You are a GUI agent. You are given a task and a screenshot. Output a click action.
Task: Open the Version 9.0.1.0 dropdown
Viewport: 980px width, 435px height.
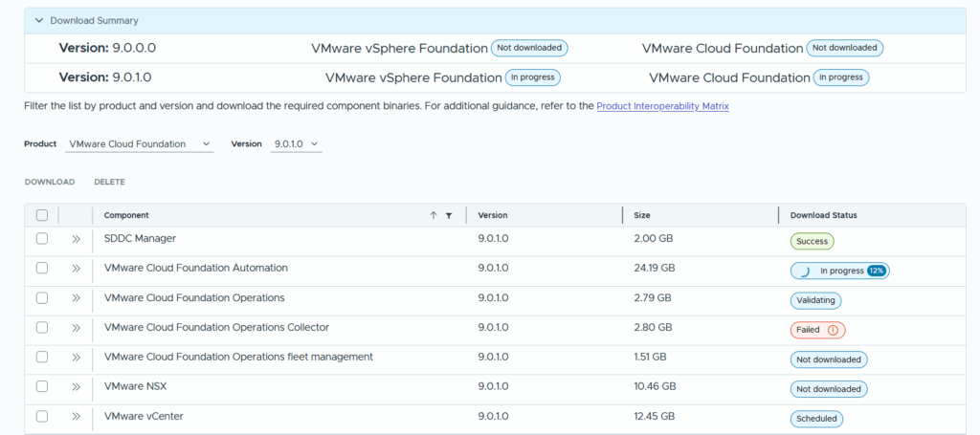coord(297,143)
